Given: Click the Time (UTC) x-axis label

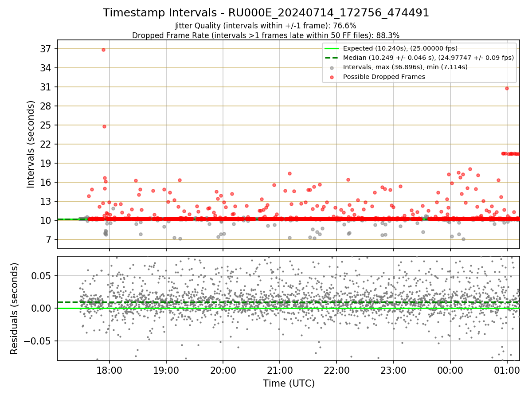Looking at the screenshot, I should [289, 383].
